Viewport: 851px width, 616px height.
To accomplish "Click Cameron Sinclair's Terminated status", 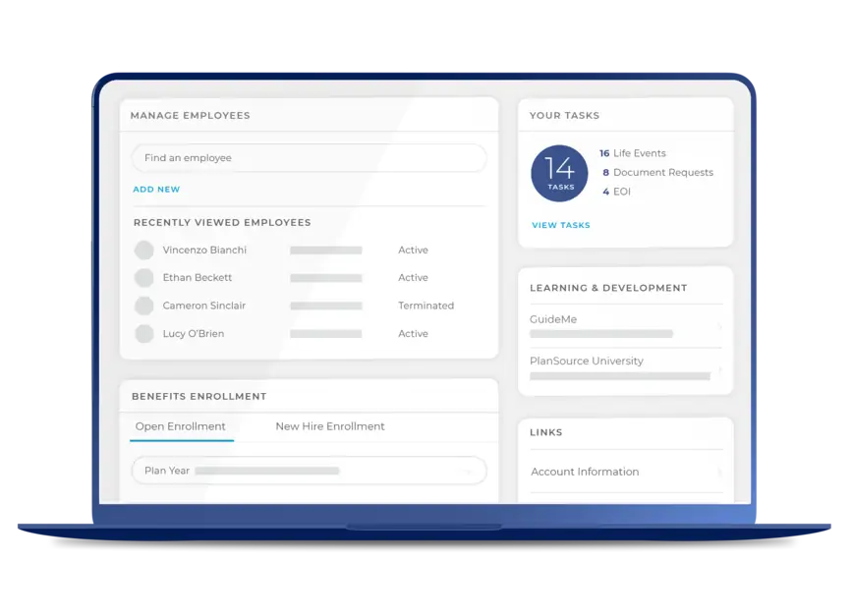I will tap(425, 306).
